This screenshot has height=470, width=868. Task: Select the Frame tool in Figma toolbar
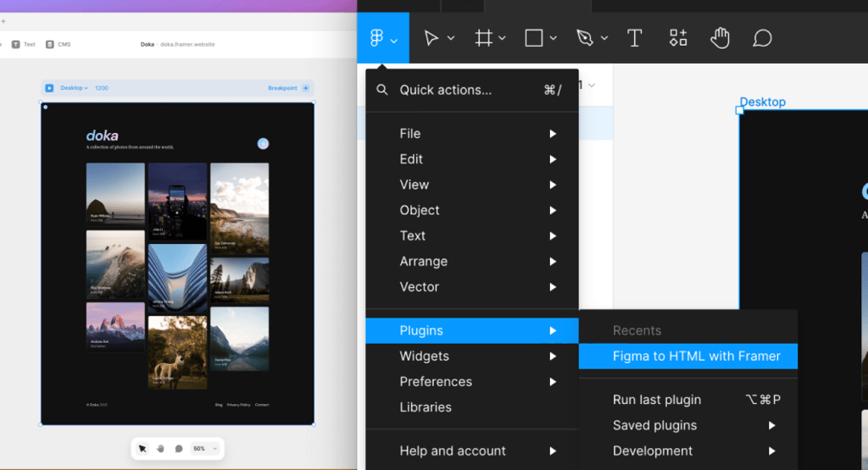point(483,38)
